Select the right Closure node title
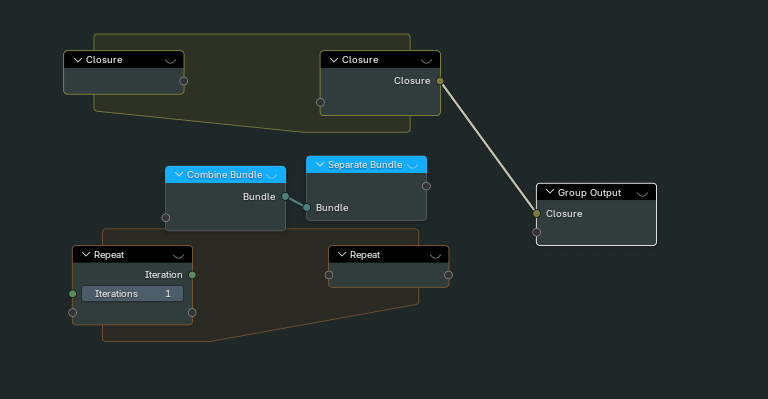Image resolution: width=768 pixels, height=399 pixels. click(x=360, y=60)
